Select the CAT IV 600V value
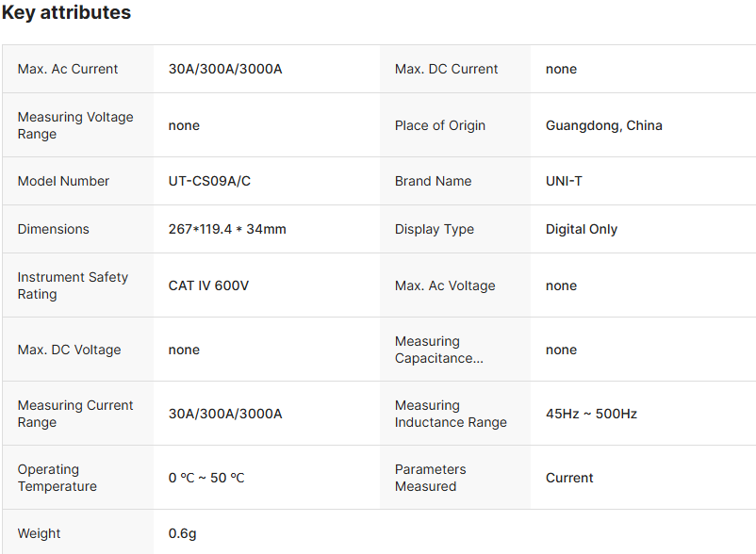This screenshot has height=554, width=756. point(208,285)
